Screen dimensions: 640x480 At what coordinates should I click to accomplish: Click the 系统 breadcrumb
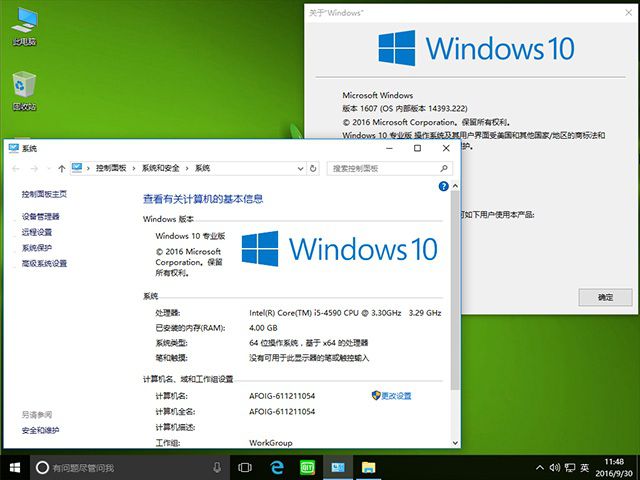(x=202, y=168)
